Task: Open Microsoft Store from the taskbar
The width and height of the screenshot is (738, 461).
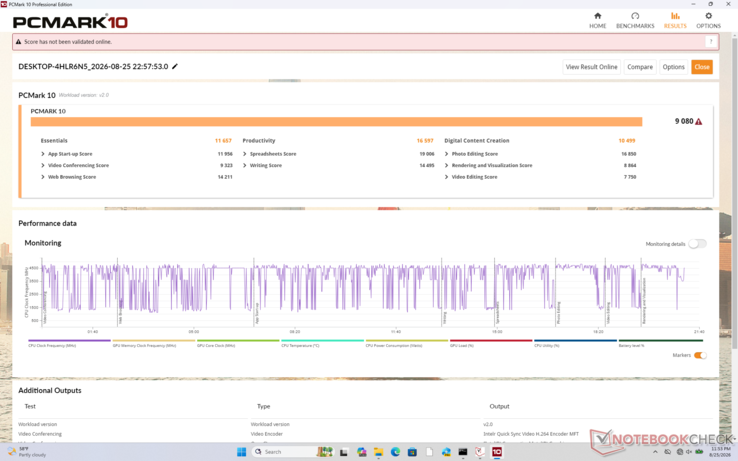Action: tap(412, 452)
